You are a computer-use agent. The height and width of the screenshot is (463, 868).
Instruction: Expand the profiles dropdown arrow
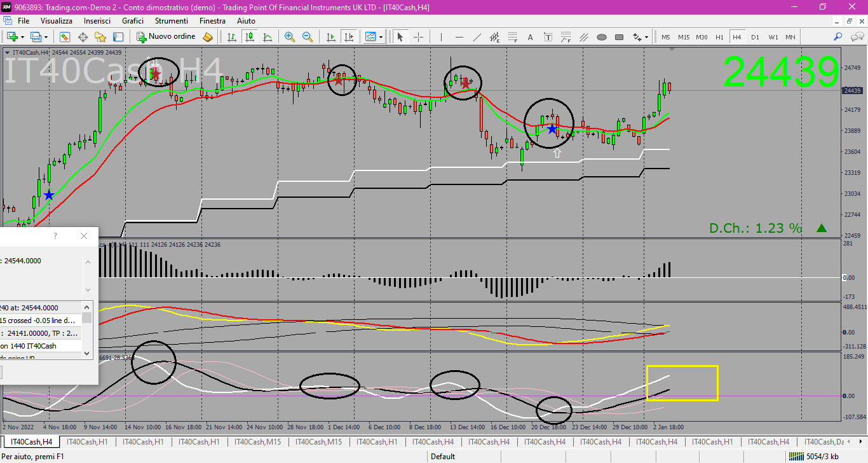click(47, 37)
